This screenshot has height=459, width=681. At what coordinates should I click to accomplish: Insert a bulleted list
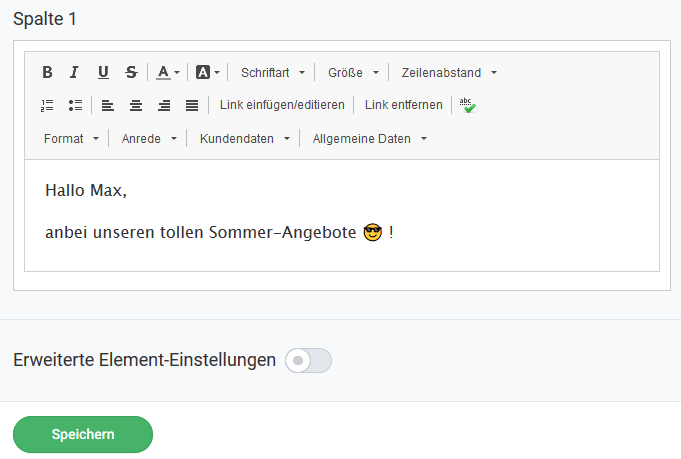coord(75,105)
